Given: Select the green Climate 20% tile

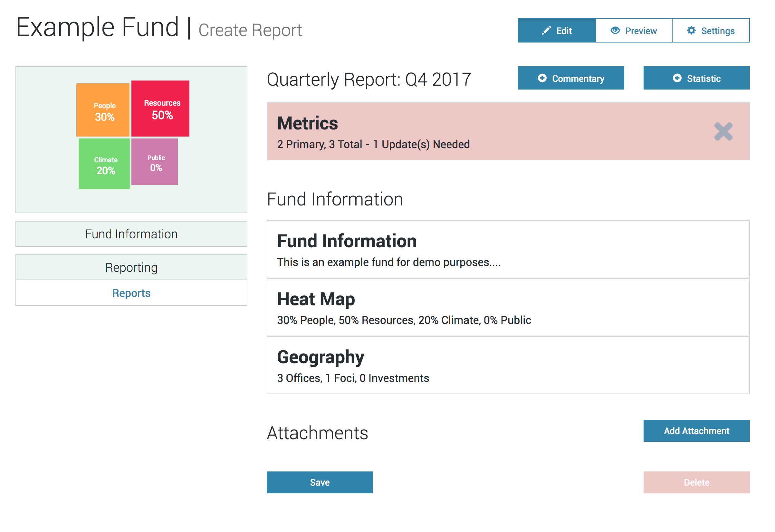Looking at the screenshot, I should pyautogui.click(x=104, y=164).
